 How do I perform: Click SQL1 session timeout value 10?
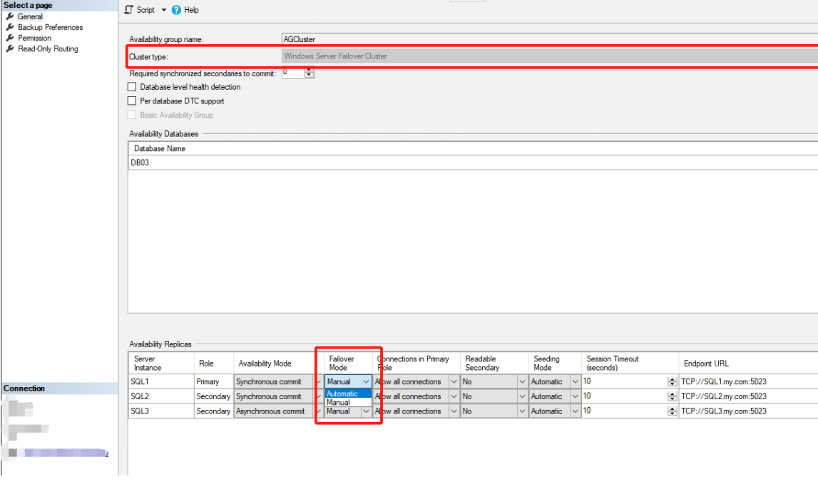pyautogui.click(x=587, y=381)
